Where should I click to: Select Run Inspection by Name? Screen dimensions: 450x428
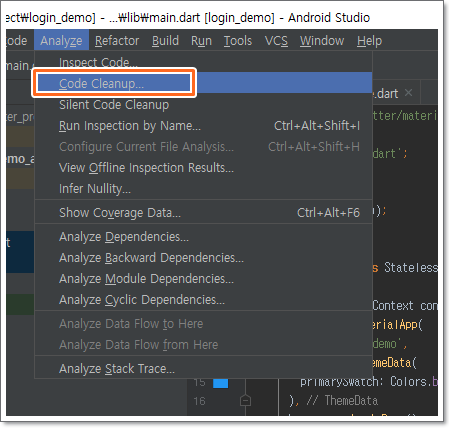[203, 126]
